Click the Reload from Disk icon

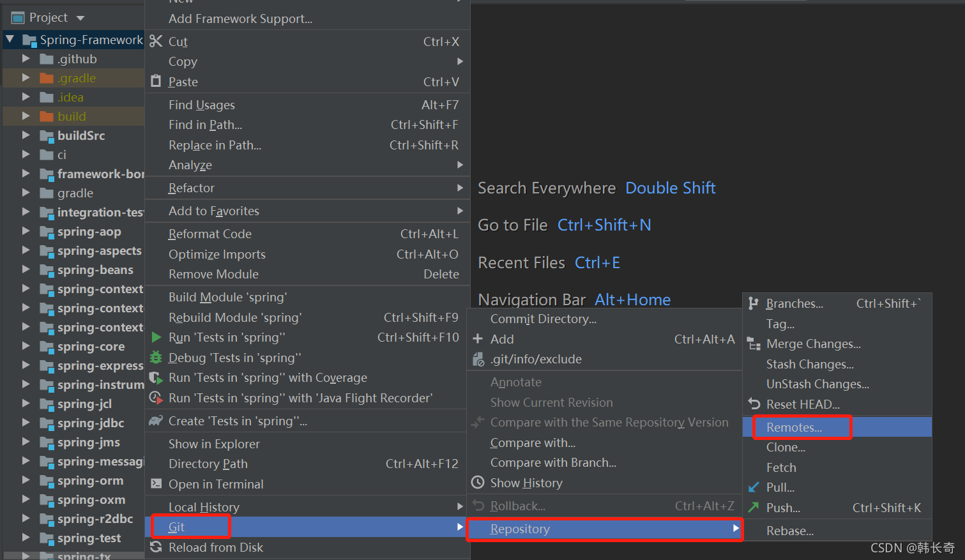click(156, 547)
